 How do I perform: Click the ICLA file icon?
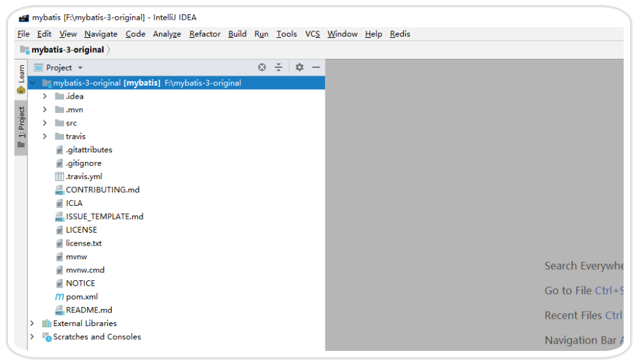tap(59, 203)
